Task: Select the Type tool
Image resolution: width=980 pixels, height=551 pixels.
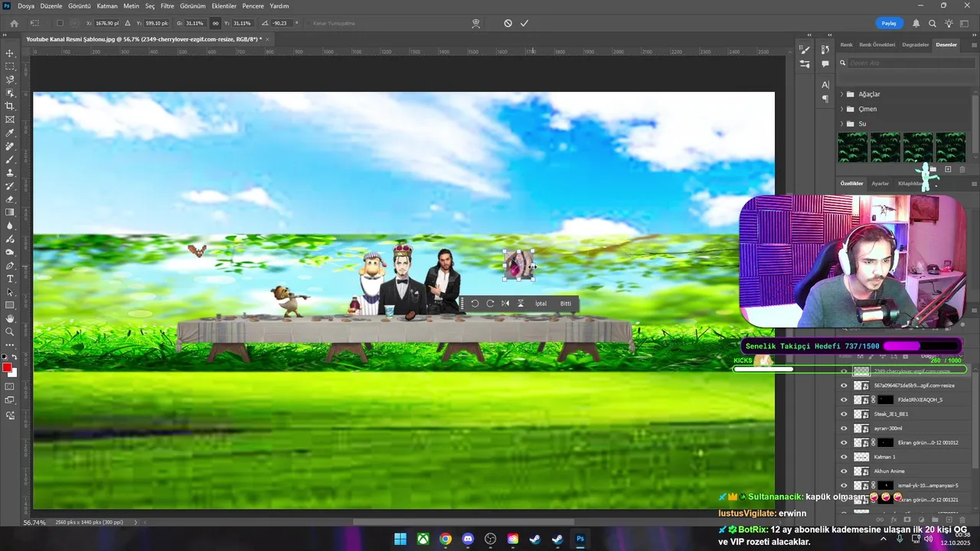Action: pyautogui.click(x=10, y=279)
